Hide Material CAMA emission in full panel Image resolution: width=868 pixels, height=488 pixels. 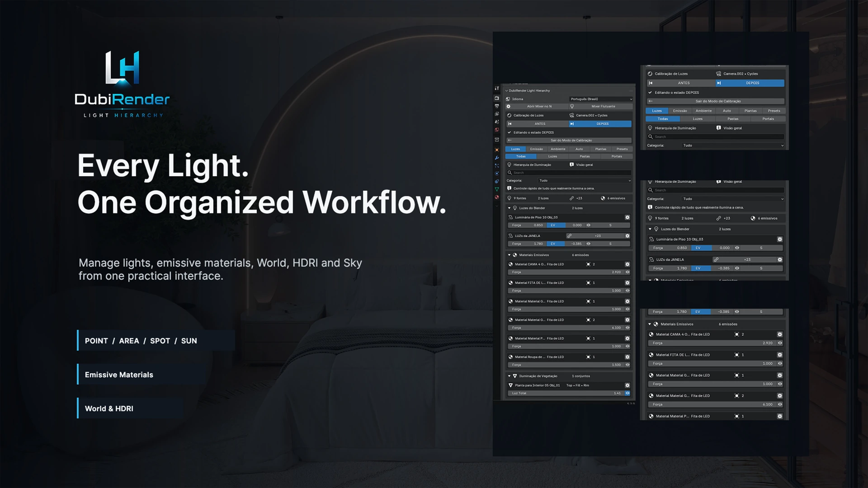pyautogui.click(x=627, y=272)
